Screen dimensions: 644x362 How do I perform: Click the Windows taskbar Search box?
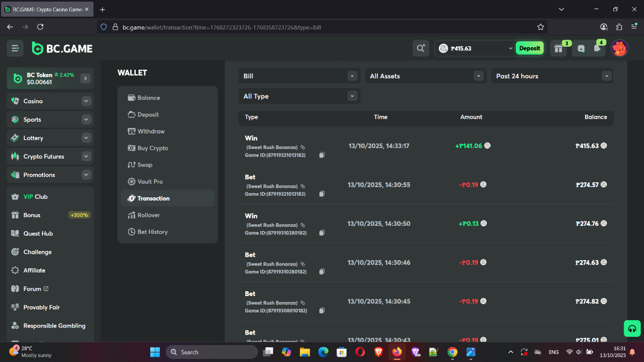click(x=211, y=352)
